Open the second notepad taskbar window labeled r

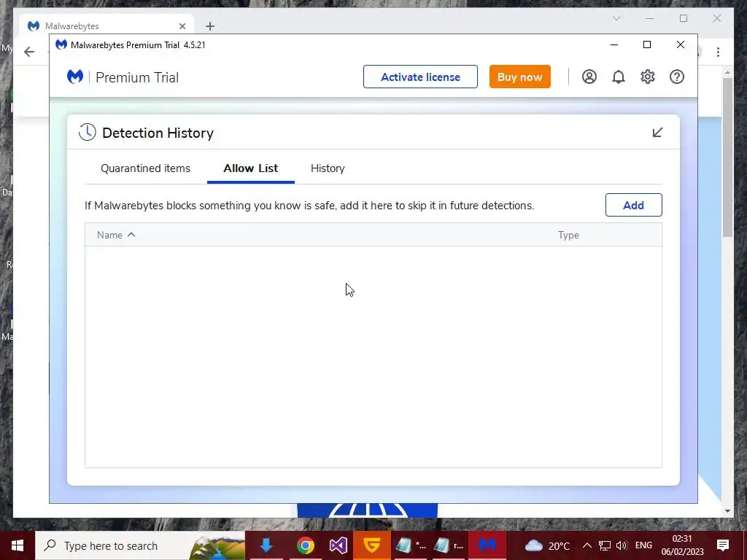click(449, 545)
